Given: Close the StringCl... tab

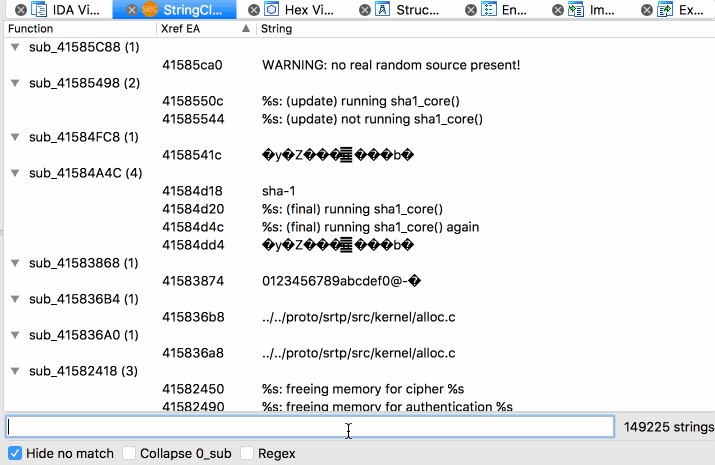Looking at the screenshot, I should [x=131, y=10].
